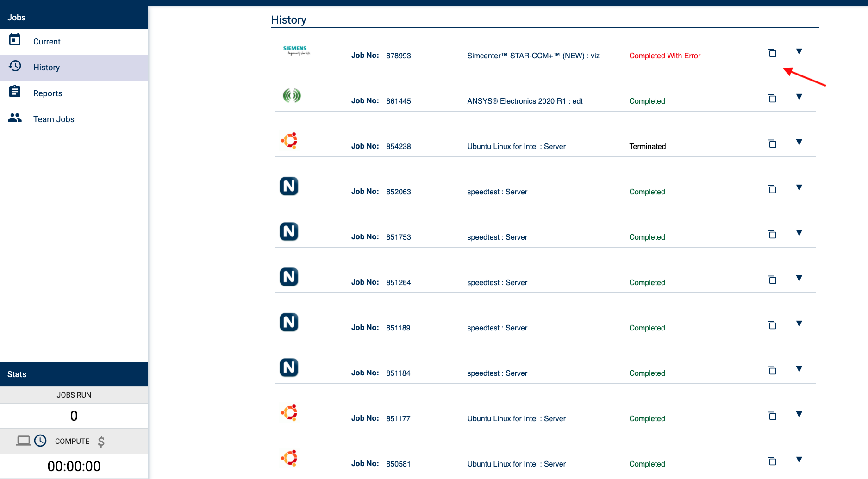Click 'Completed With Error' status text
Screen dimensions: 868x479
coord(665,56)
